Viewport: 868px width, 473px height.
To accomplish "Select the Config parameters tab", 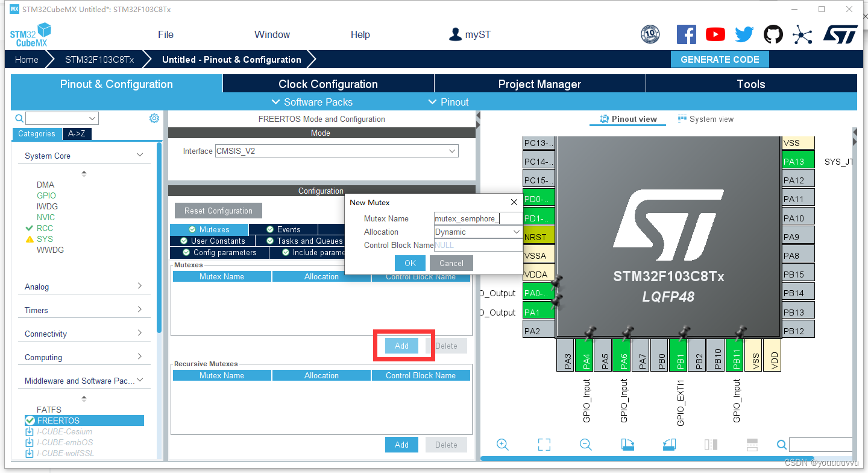I will (x=219, y=252).
